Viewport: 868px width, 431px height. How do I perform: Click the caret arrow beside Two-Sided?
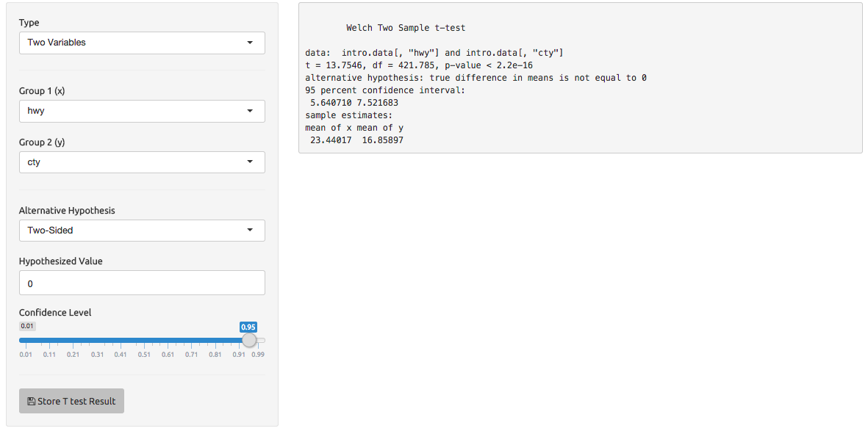(250, 230)
